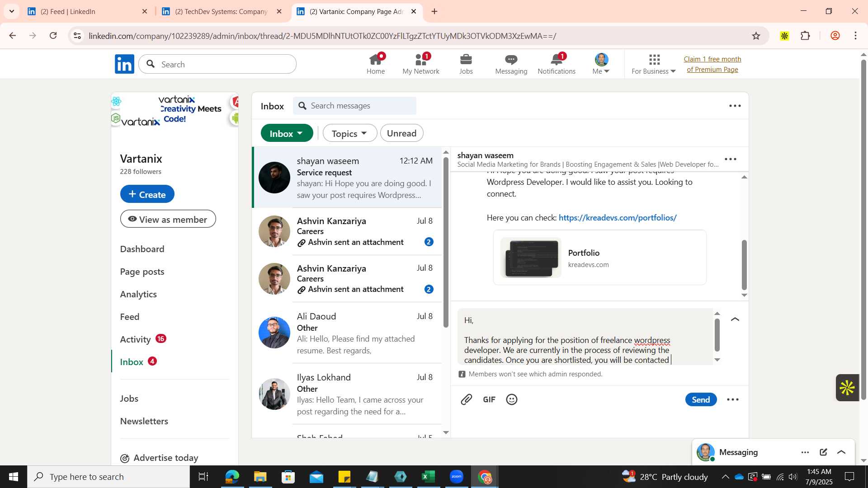Open Chrome three-dot menu
The height and width of the screenshot is (488, 868).
[855, 36]
